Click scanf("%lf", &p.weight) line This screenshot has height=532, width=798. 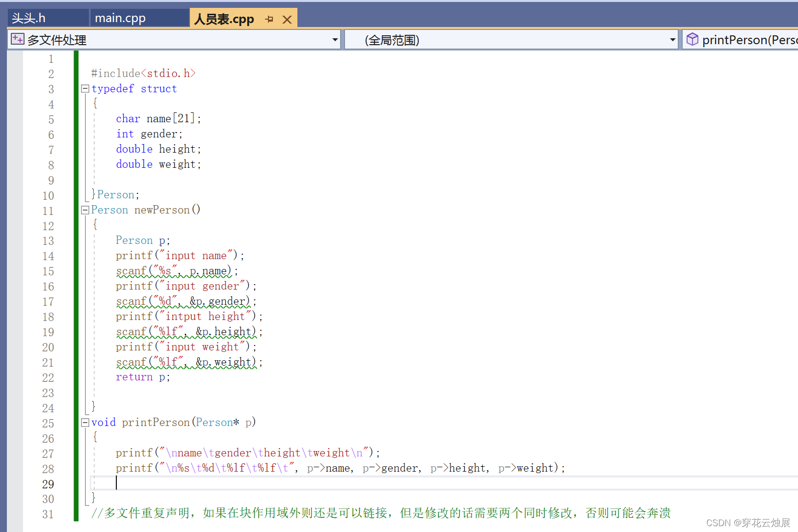(189, 362)
